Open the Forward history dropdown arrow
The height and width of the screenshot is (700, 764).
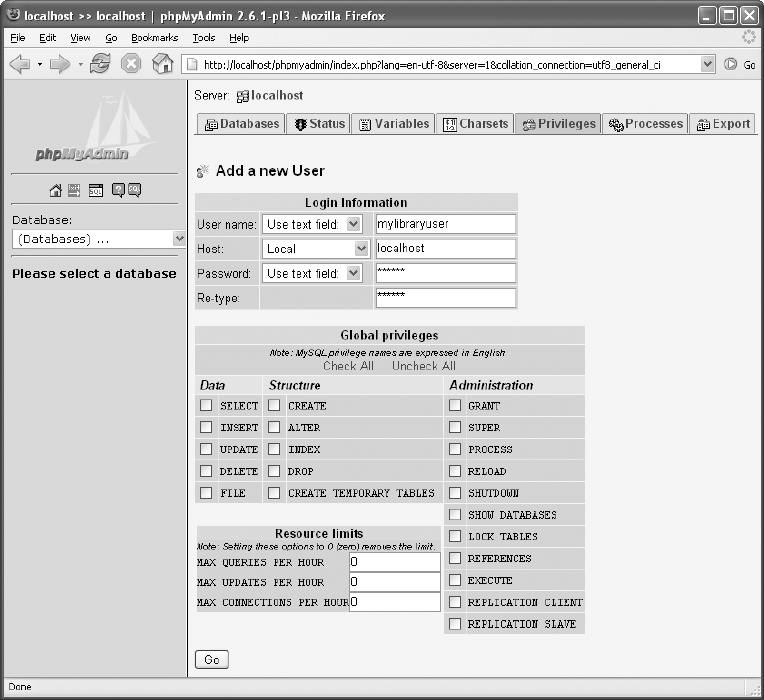coord(80,64)
